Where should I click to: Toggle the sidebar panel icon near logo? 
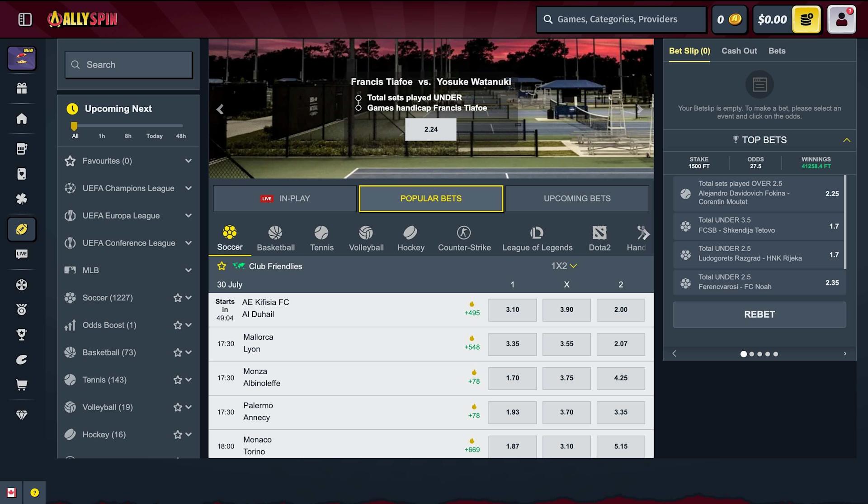pos(25,19)
